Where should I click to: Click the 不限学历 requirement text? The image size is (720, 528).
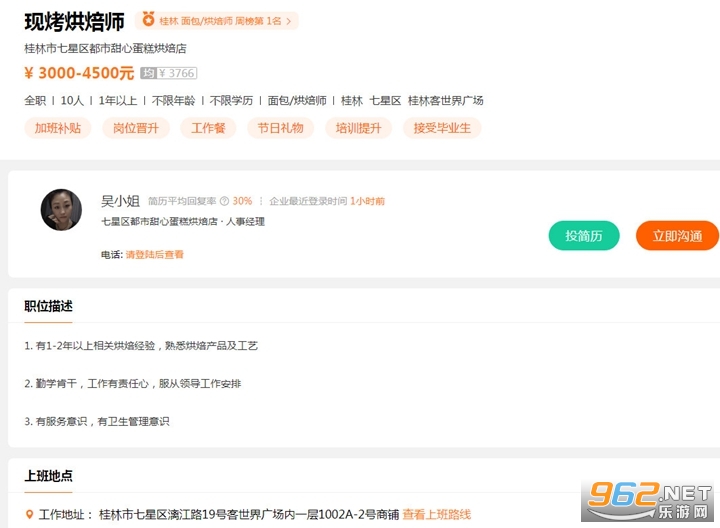point(231,101)
